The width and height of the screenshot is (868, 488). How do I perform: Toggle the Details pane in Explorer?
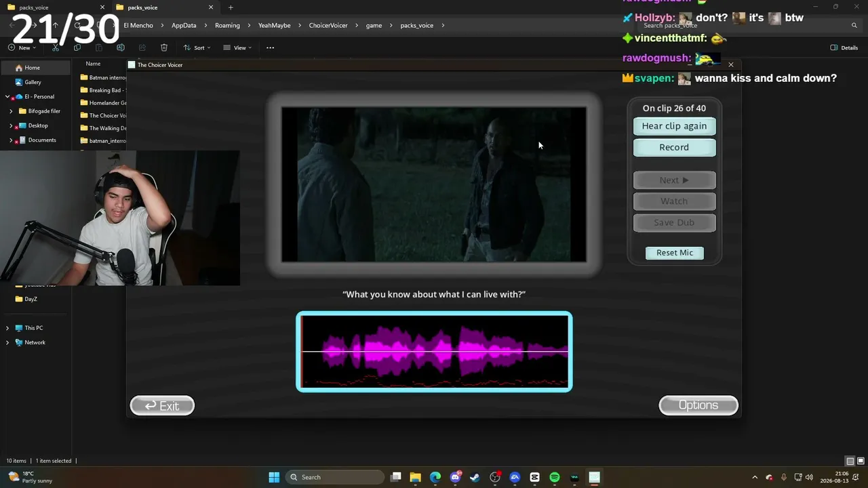pyautogui.click(x=844, y=47)
